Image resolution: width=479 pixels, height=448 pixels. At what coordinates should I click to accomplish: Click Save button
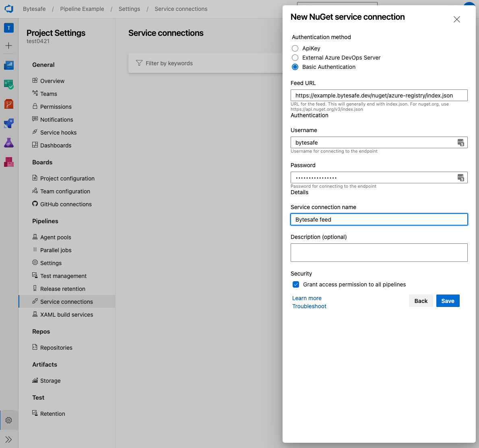click(448, 301)
